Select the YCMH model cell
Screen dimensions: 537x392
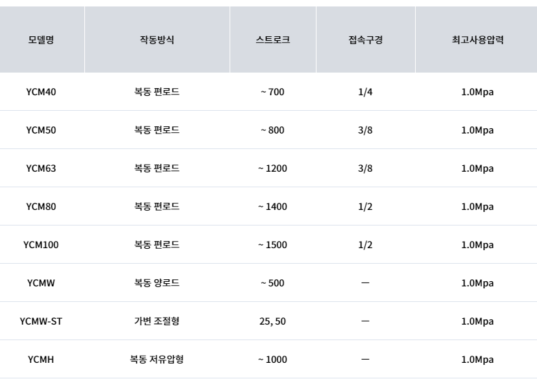point(41,360)
